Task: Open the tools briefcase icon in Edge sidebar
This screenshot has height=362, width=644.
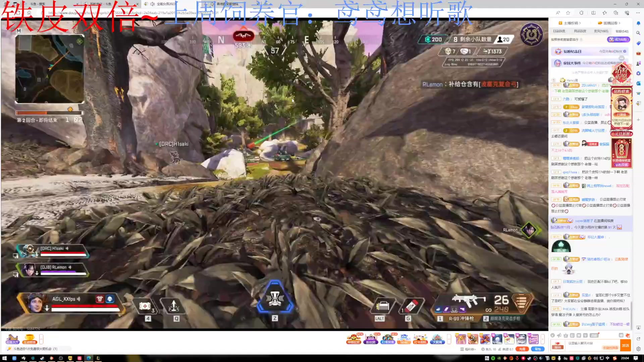Action: (x=638, y=53)
